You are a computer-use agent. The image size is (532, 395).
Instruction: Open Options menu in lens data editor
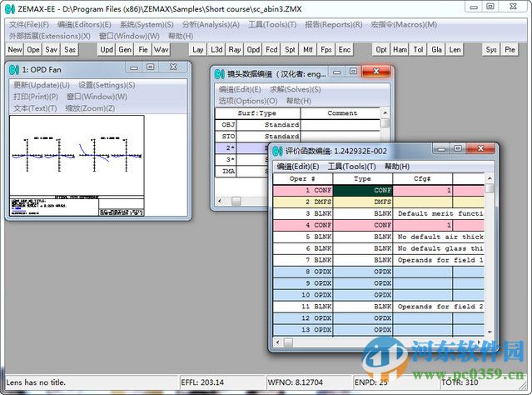point(248,101)
